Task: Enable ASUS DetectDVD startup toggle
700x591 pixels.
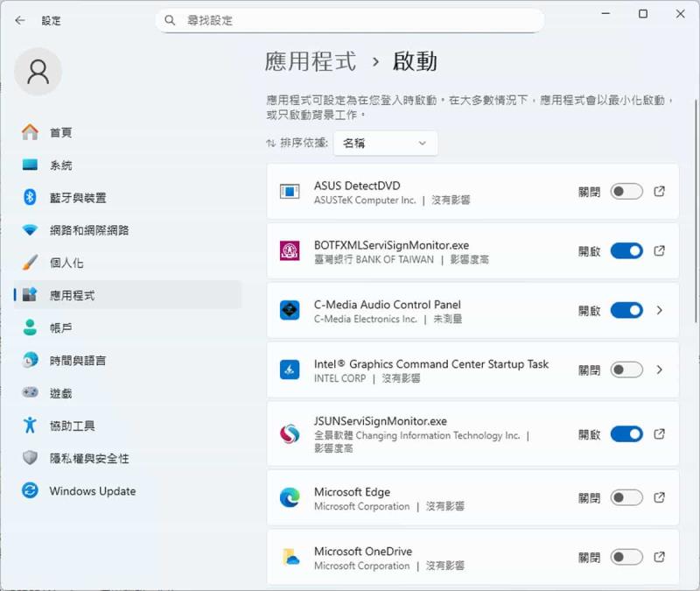Action: click(x=626, y=192)
